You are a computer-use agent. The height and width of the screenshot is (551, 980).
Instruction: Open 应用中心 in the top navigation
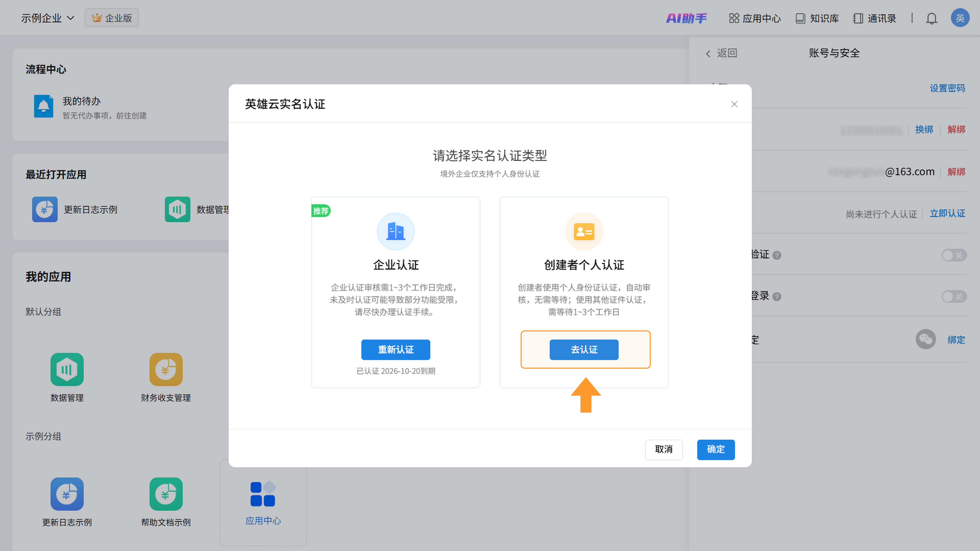pos(755,18)
